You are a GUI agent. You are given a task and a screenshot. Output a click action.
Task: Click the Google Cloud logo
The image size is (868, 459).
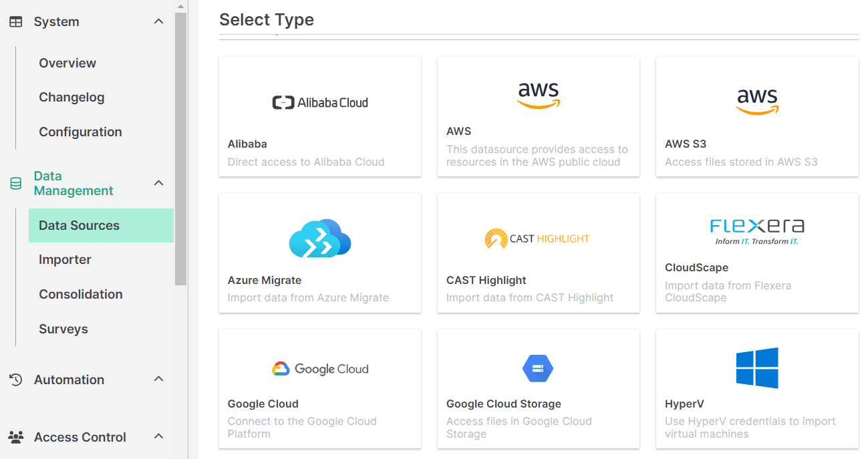[320, 369]
